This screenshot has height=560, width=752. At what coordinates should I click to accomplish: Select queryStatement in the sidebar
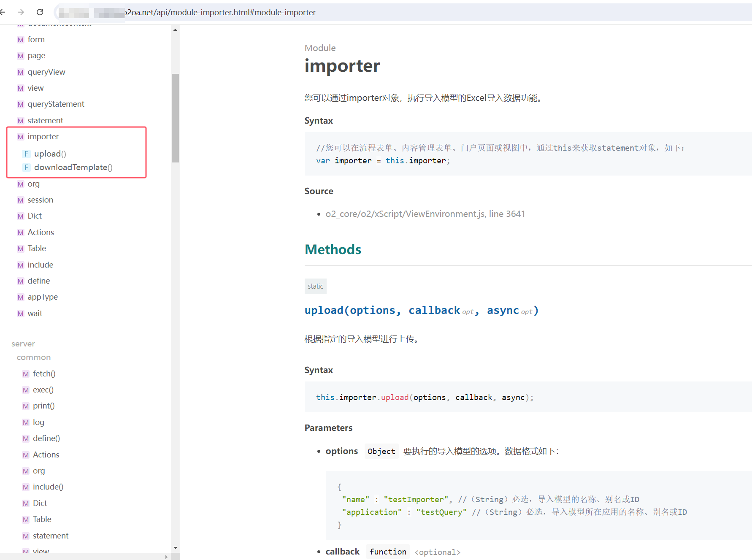click(56, 104)
